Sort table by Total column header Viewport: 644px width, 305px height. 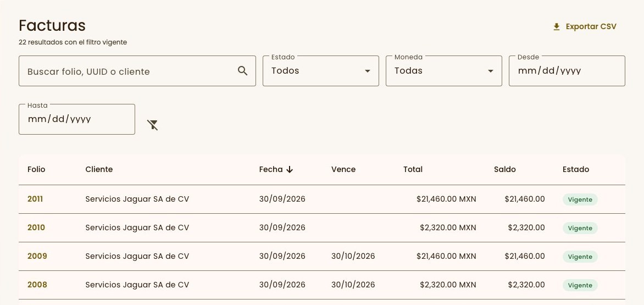coord(413,169)
